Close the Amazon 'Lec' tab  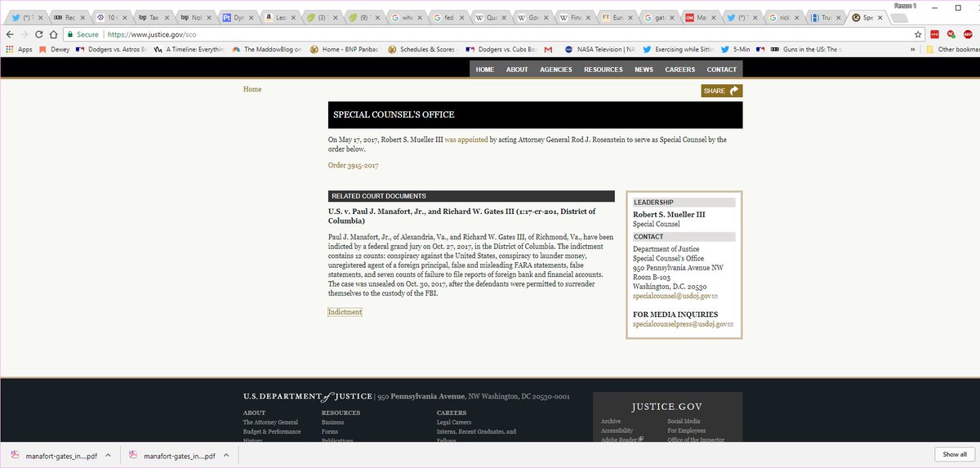tap(293, 16)
